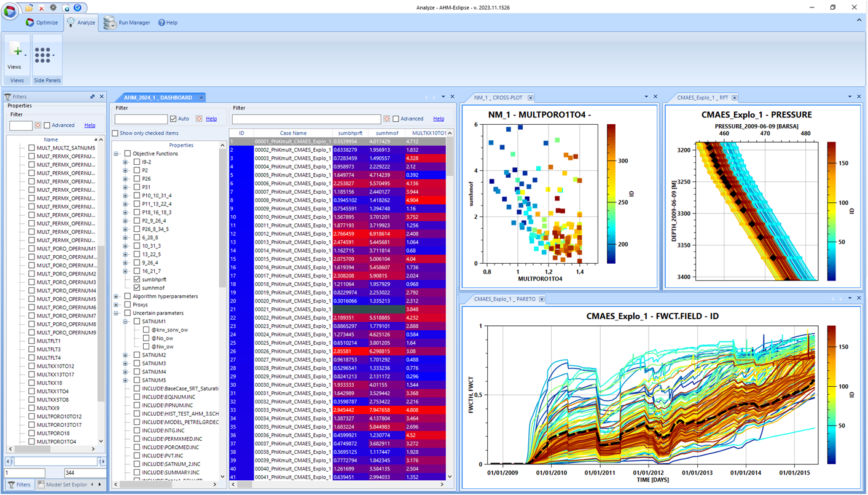
Task: Pin the Filters panel with the pushpin icon
Action: (x=92, y=97)
